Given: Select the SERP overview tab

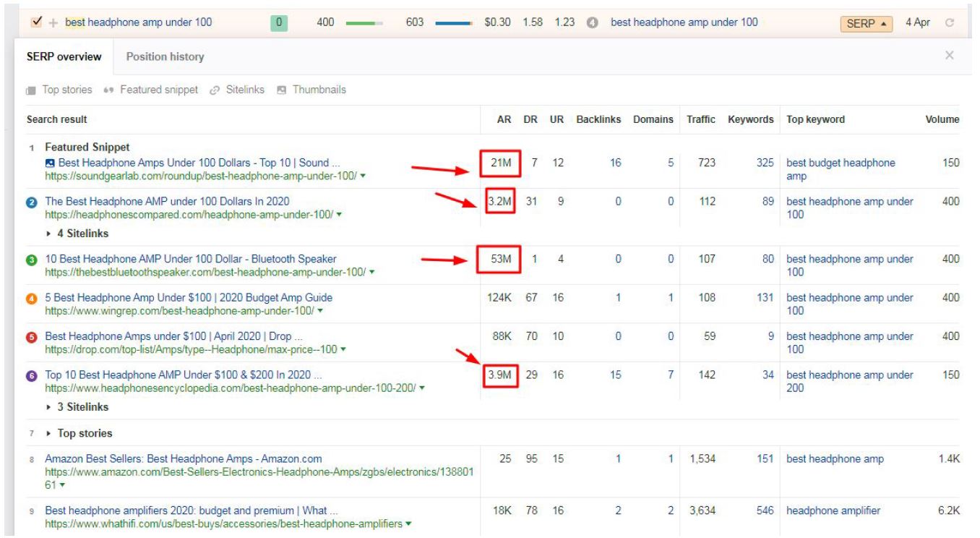Looking at the screenshot, I should (64, 56).
